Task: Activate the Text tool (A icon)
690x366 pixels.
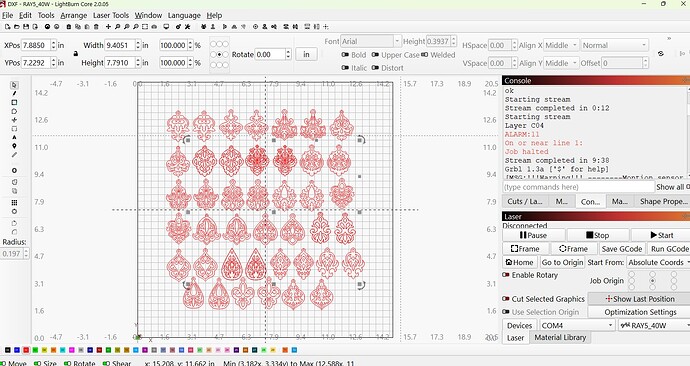Action: tap(14, 138)
